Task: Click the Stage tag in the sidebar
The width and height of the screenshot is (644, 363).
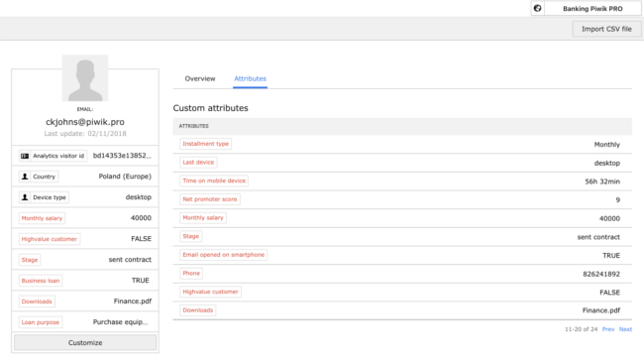Action: [x=30, y=260]
